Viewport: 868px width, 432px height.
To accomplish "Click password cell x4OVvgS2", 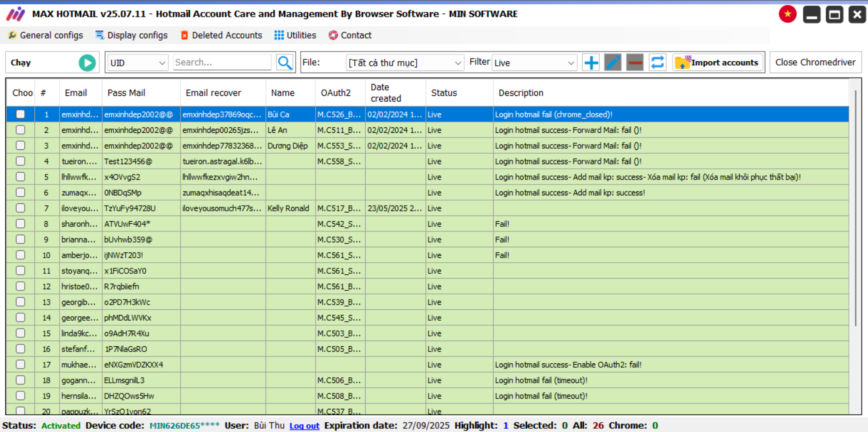I will [141, 177].
